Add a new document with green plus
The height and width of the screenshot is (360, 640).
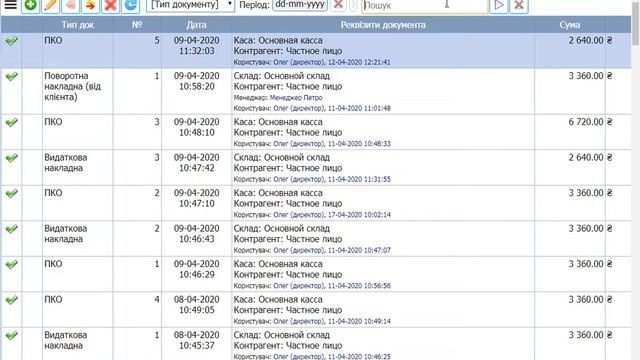click(x=30, y=5)
